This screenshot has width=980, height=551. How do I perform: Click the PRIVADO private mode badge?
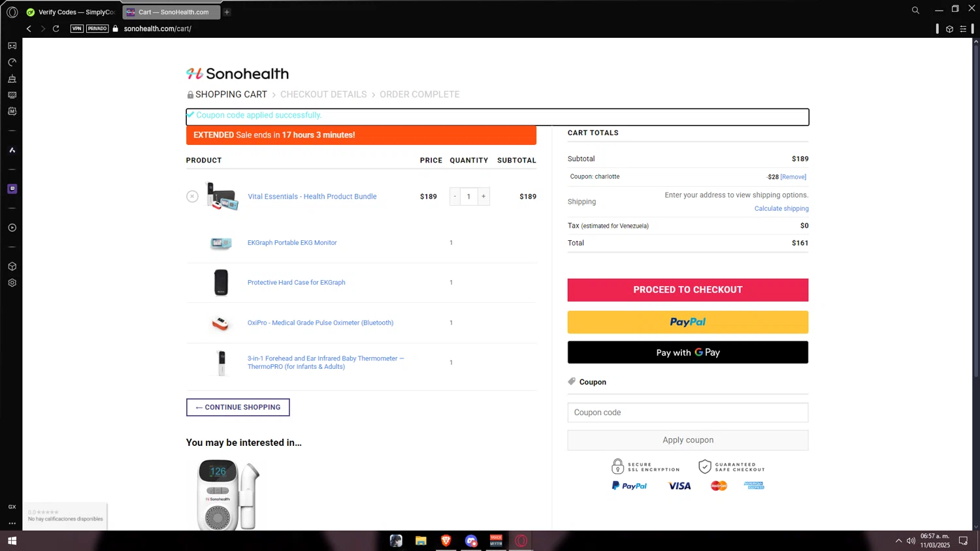tap(97, 29)
